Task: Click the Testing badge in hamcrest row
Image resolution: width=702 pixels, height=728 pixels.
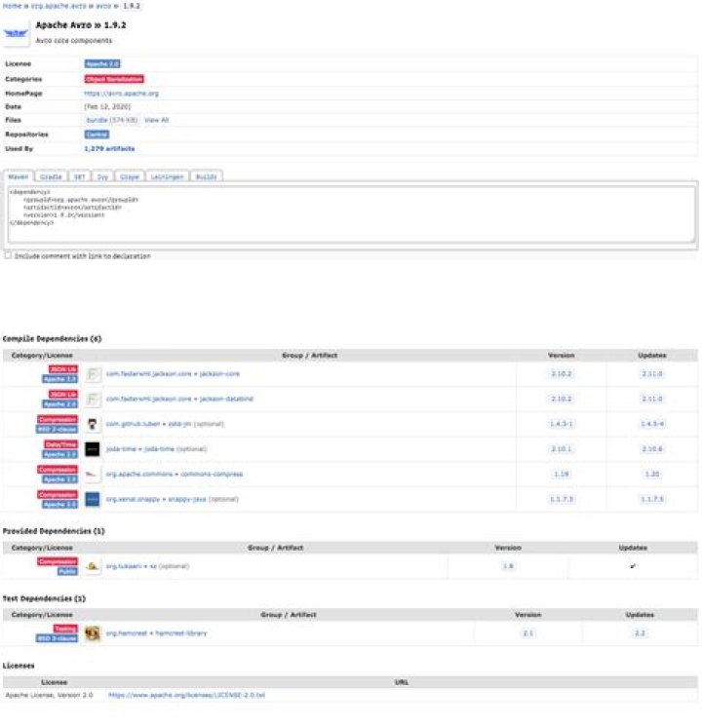Action: (x=65, y=630)
